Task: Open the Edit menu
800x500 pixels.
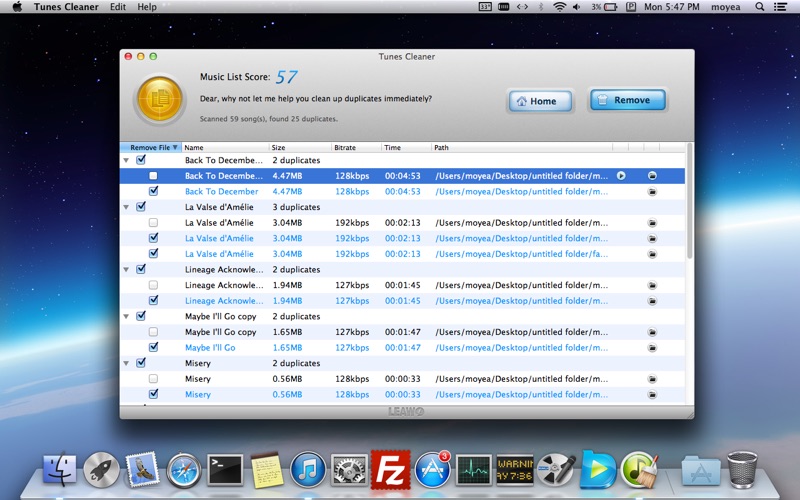Action: coord(118,7)
